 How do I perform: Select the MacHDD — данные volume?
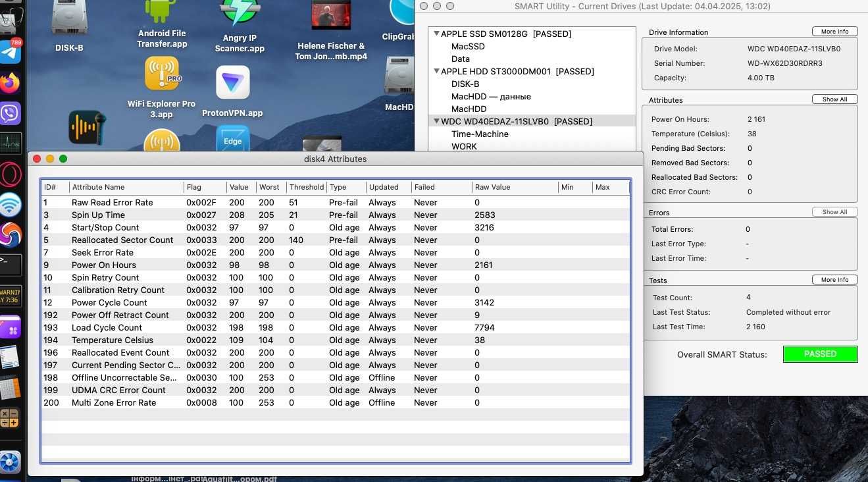491,96
